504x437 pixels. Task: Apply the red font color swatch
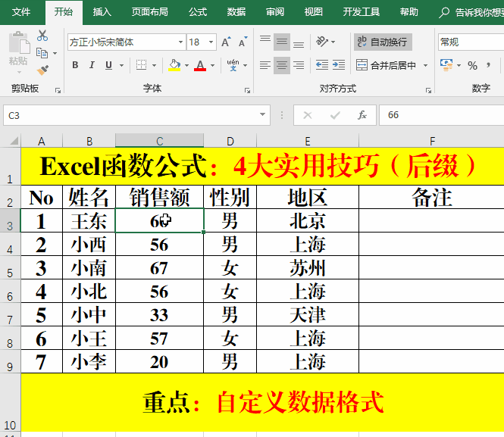tap(199, 65)
